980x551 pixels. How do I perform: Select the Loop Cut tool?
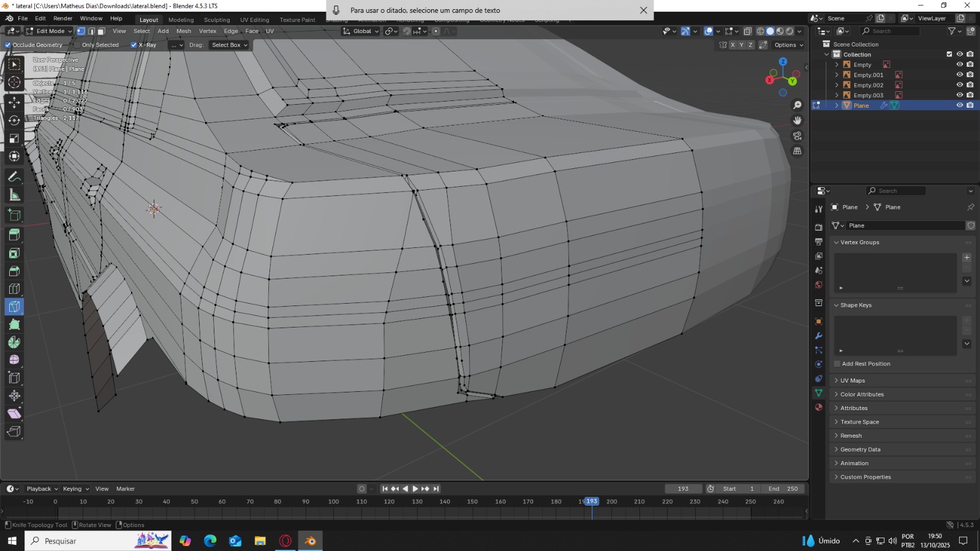(14, 288)
